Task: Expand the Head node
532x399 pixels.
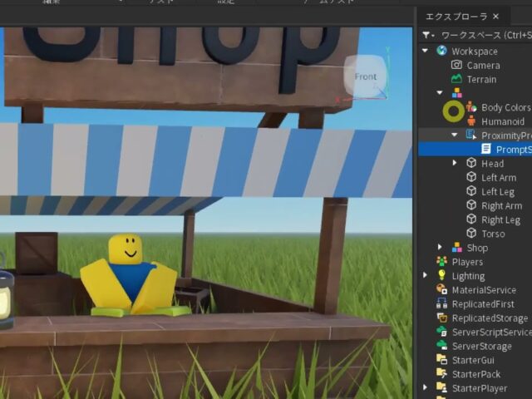Action: point(455,163)
